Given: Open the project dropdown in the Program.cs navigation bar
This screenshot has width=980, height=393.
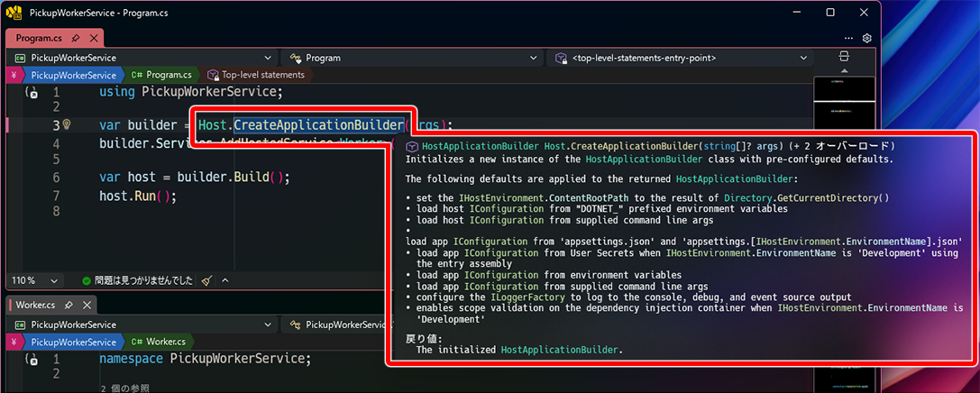Looking at the screenshot, I should click(143, 58).
